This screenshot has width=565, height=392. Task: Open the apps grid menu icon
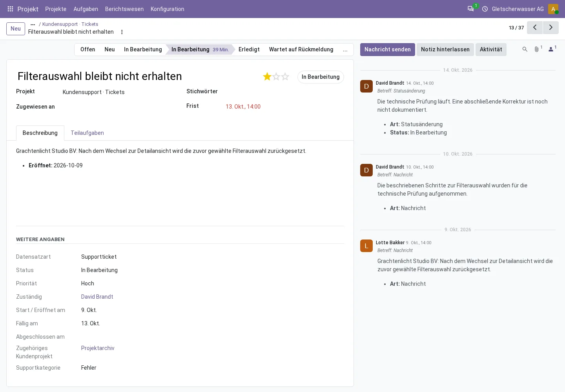pyautogui.click(x=11, y=9)
